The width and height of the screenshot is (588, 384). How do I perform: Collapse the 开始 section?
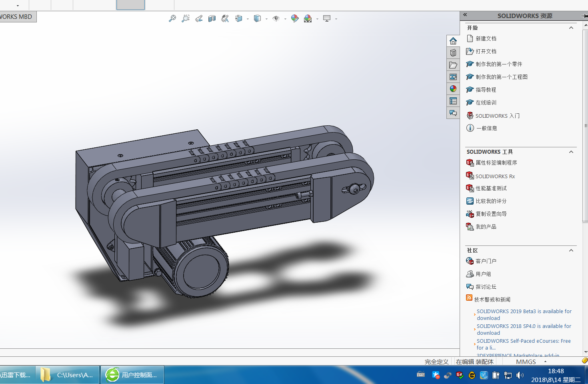(571, 28)
